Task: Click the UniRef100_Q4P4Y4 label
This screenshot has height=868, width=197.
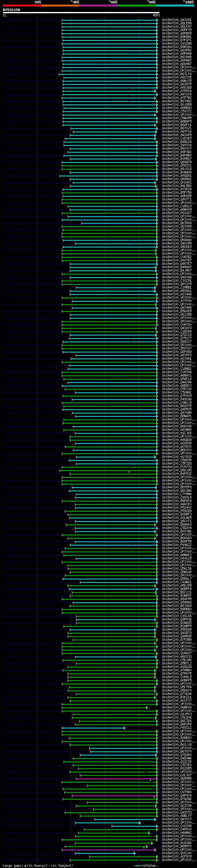Action: 177,796
